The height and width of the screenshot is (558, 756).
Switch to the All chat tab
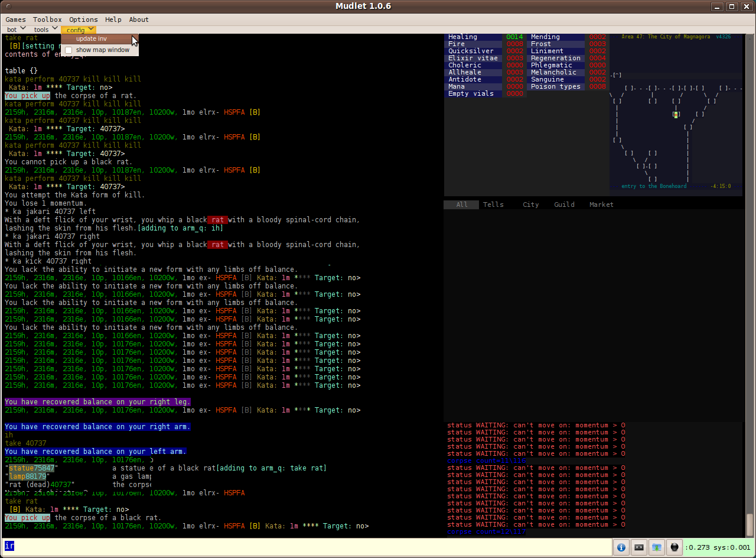pos(462,205)
